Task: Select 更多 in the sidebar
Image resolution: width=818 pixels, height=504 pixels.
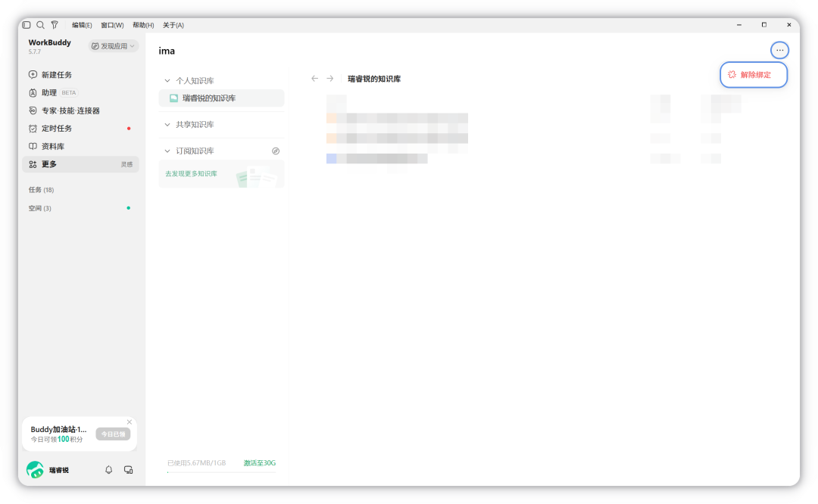Action: pyautogui.click(x=81, y=164)
